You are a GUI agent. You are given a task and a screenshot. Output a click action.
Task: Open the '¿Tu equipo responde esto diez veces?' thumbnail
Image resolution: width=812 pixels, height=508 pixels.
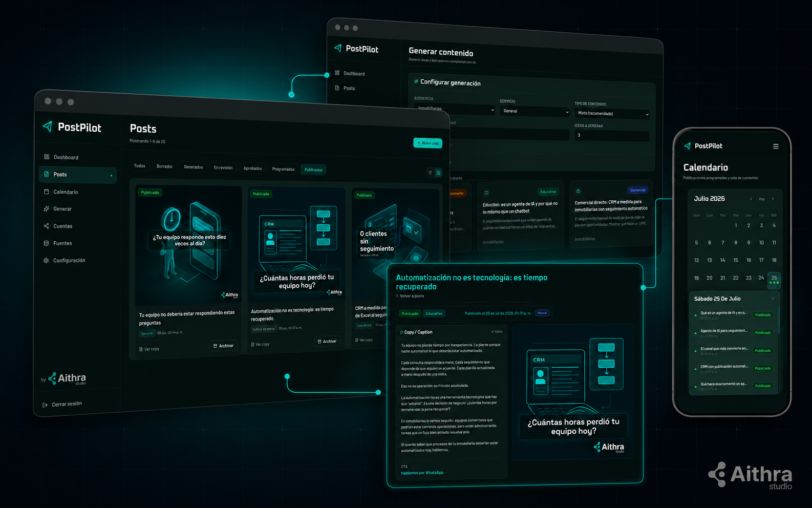point(188,245)
